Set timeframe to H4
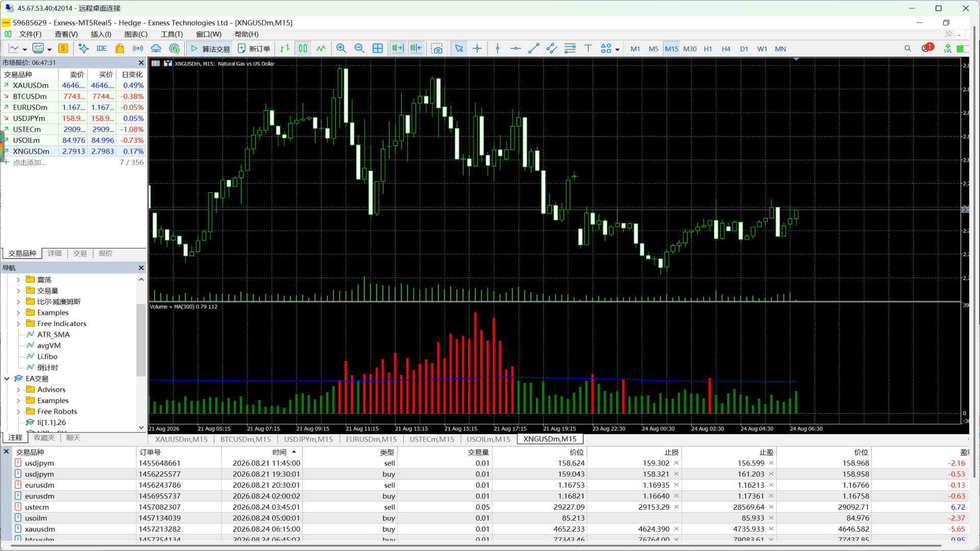This screenshot has height=551, width=980. (x=726, y=49)
